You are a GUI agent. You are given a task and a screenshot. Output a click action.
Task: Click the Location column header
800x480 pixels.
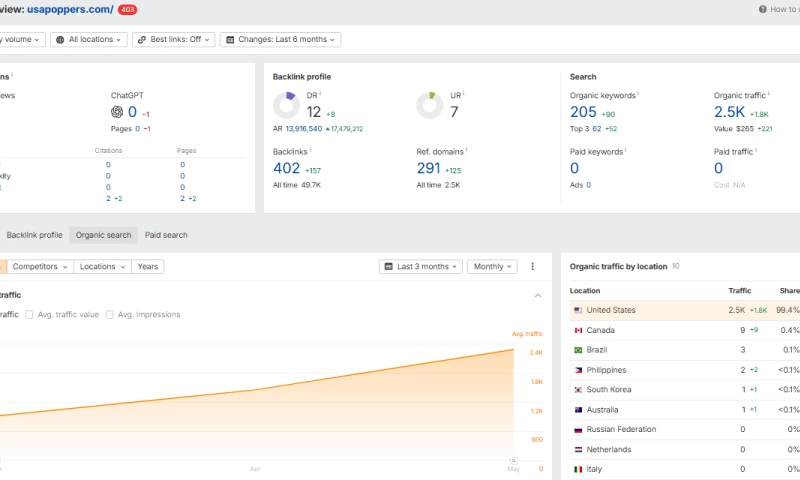[585, 291]
